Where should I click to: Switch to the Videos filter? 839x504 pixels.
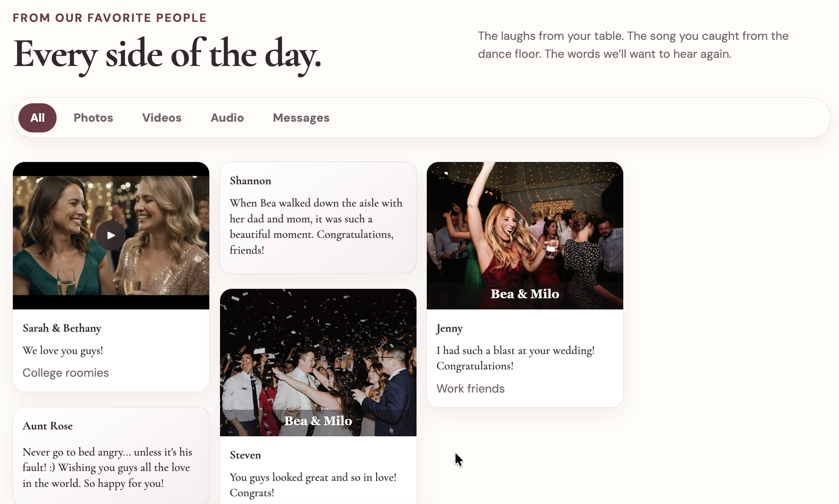(x=162, y=118)
